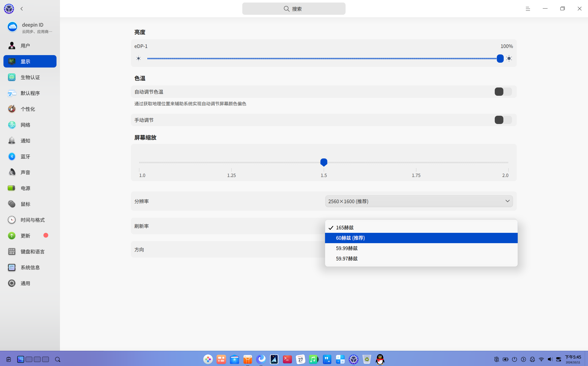Image resolution: width=588 pixels, height=366 pixels.
Task: Open the hamburger main menu
Action: (x=528, y=9)
